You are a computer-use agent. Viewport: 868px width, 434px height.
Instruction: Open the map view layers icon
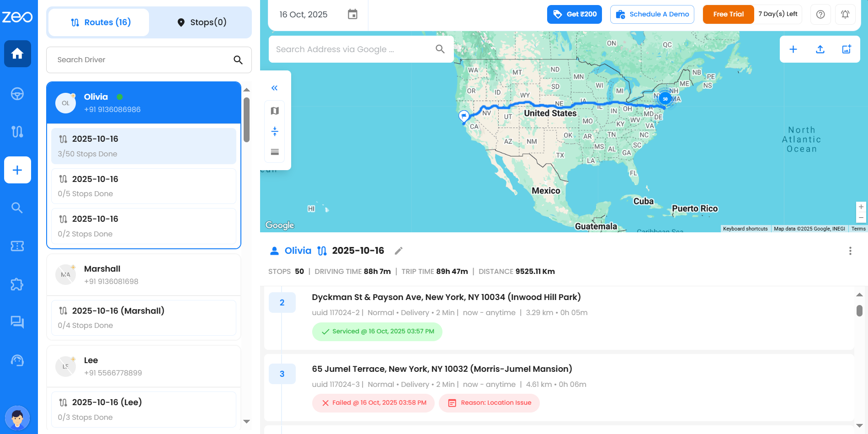[275, 111]
